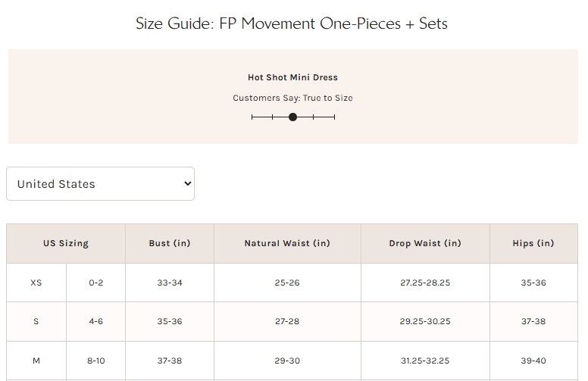Select the S size row label
This screenshot has height=381, width=588.
[36, 321]
